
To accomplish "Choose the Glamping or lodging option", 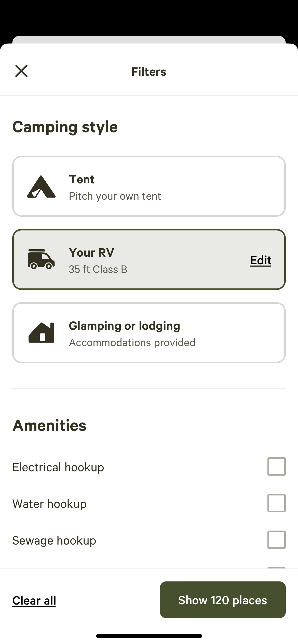I will [x=149, y=333].
